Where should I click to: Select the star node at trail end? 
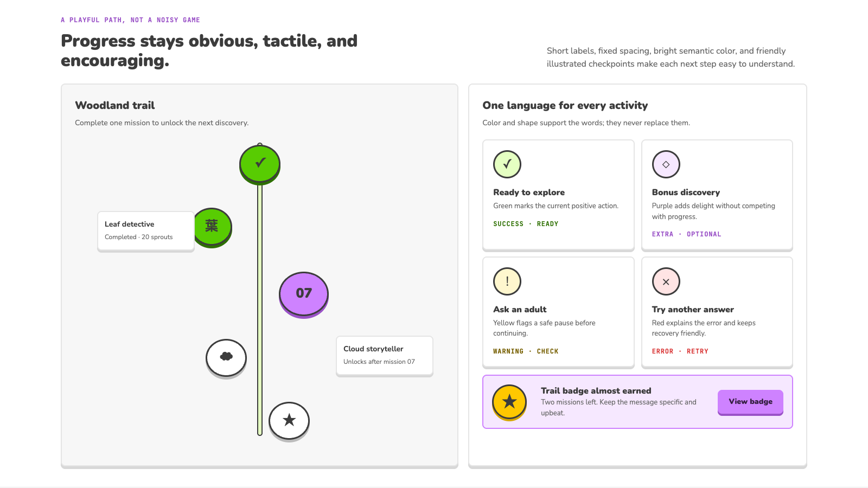(x=289, y=421)
